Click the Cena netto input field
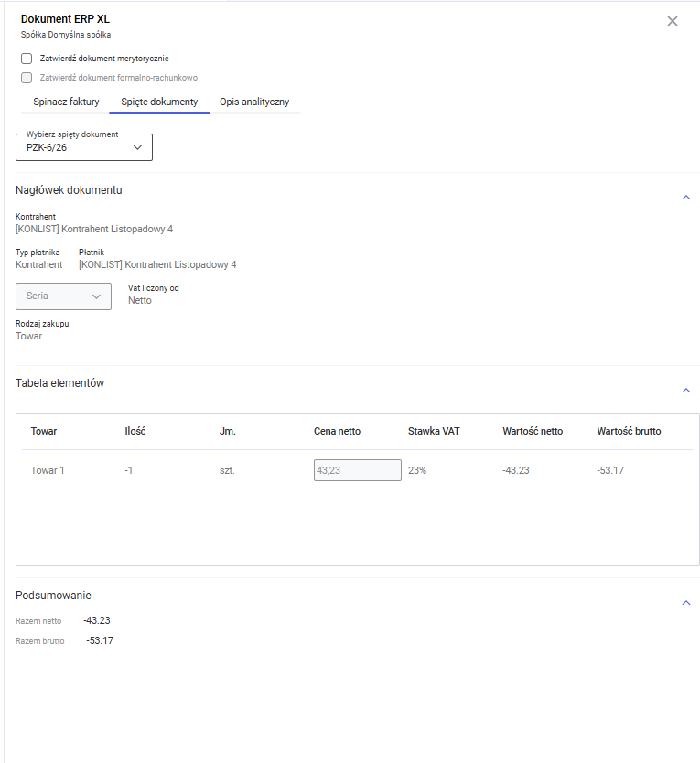This screenshot has width=700, height=763. click(x=357, y=470)
